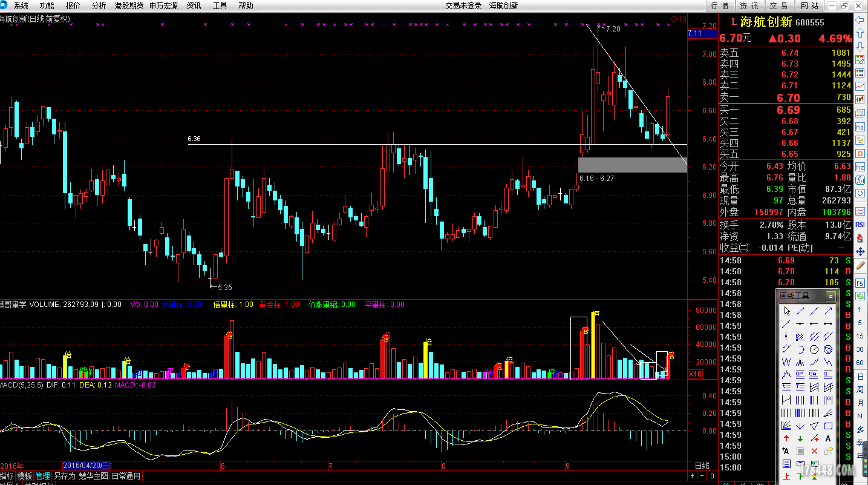Screen dimensions: 868x485
Task: Click the red X delete-drawing tool
Action: [x=814, y=451]
